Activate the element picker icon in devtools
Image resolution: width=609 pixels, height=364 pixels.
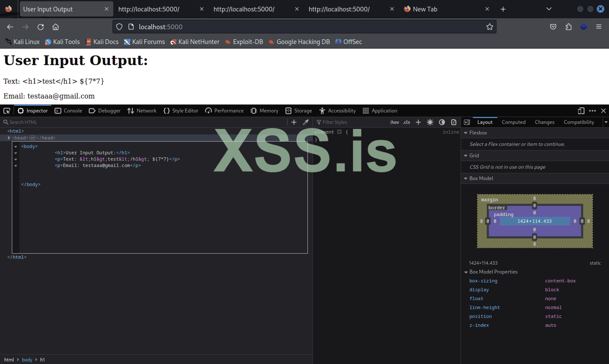(7, 111)
